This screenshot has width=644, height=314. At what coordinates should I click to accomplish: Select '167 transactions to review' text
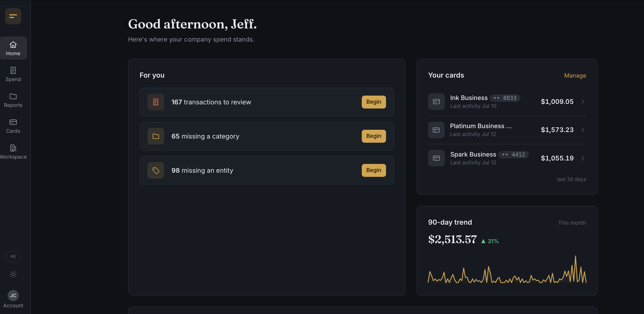click(211, 102)
